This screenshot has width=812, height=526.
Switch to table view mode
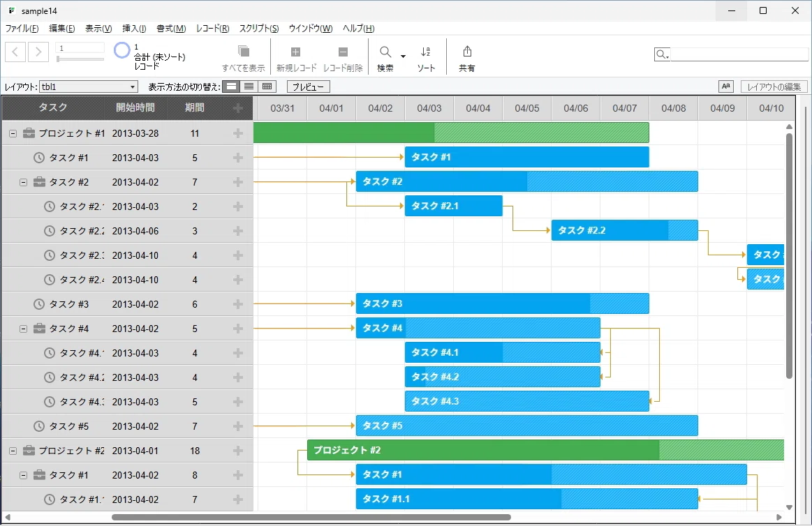point(267,87)
